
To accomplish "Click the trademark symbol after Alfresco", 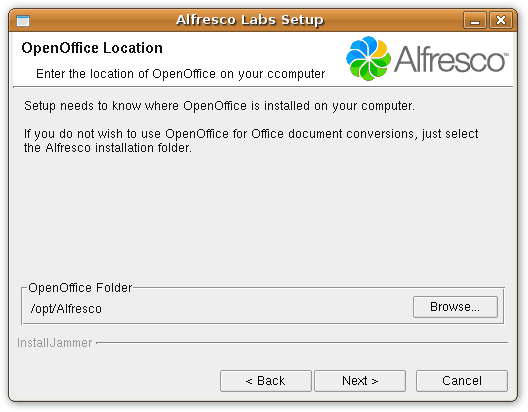I will pos(506,54).
